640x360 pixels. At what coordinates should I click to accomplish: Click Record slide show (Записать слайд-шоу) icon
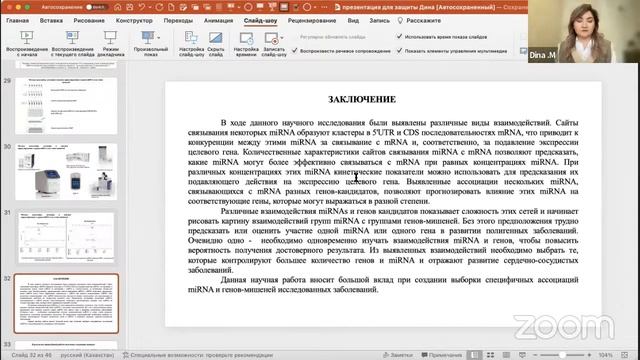click(271, 38)
